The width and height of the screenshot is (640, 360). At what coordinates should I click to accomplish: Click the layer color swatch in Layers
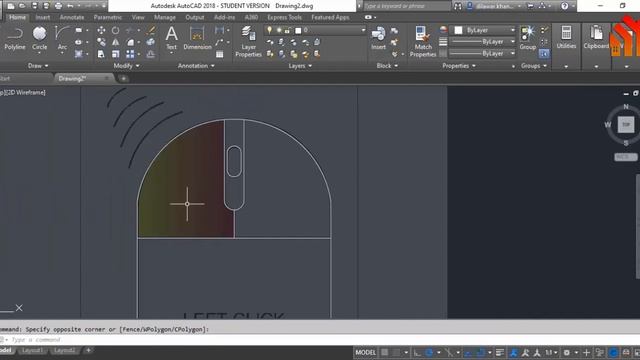pyautogui.click(x=298, y=31)
